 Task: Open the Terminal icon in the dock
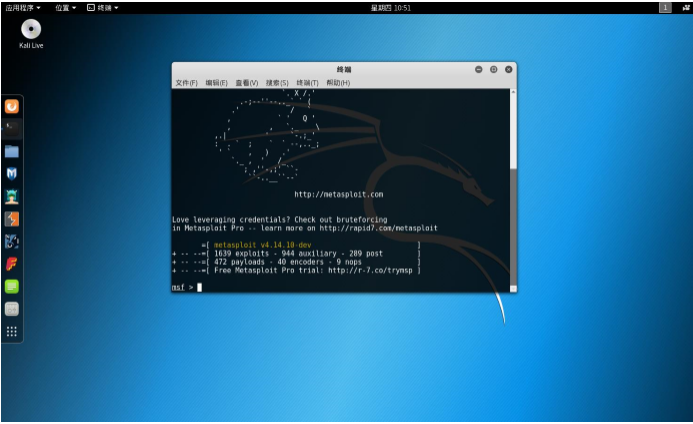pyautogui.click(x=12, y=129)
